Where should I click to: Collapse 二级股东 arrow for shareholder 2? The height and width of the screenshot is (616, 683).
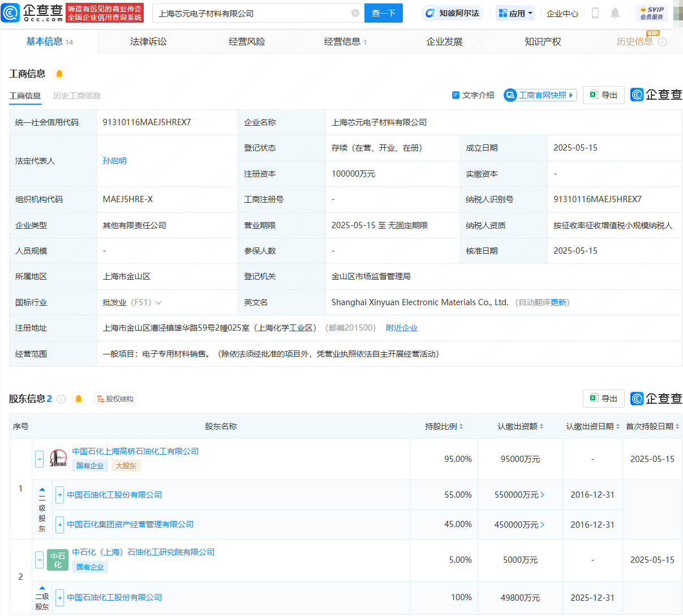[42, 588]
